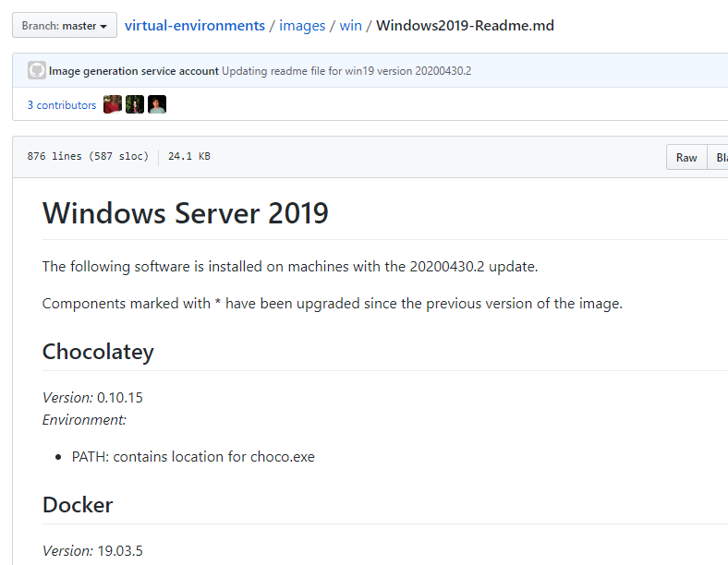
Task: Click the 24.1 KB file size text
Action: 188,157
